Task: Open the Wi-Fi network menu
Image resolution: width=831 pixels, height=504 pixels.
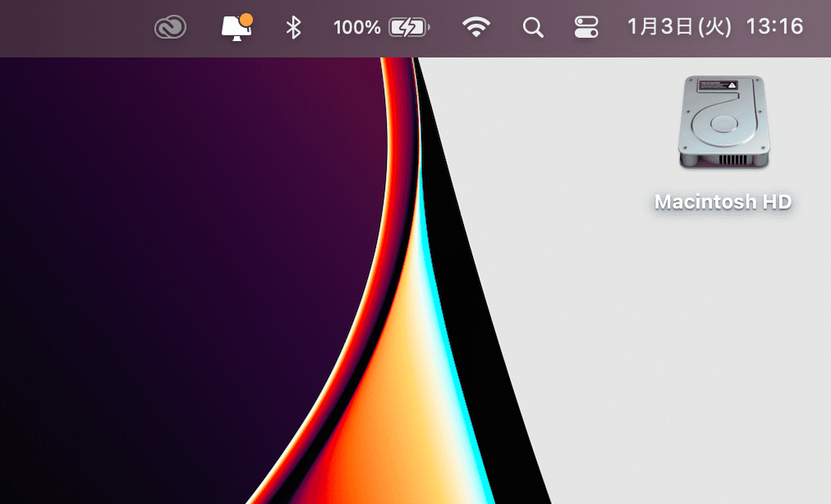Action: pos(475,28)
